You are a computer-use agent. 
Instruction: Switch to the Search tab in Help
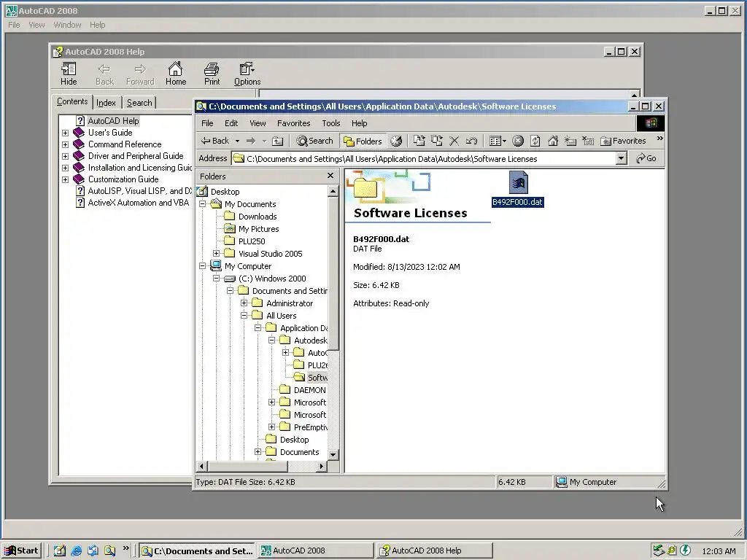point(139,103)
